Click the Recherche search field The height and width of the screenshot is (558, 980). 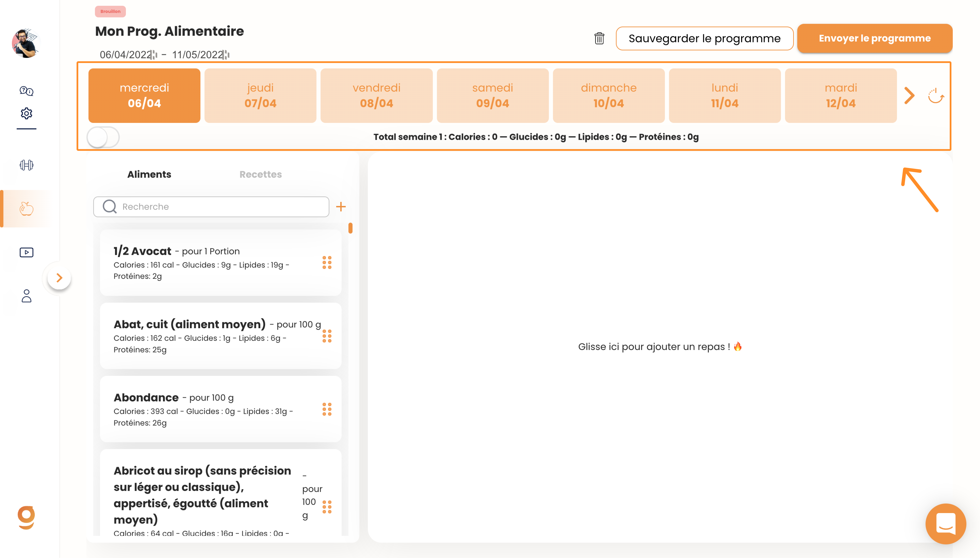pos(211,207)
